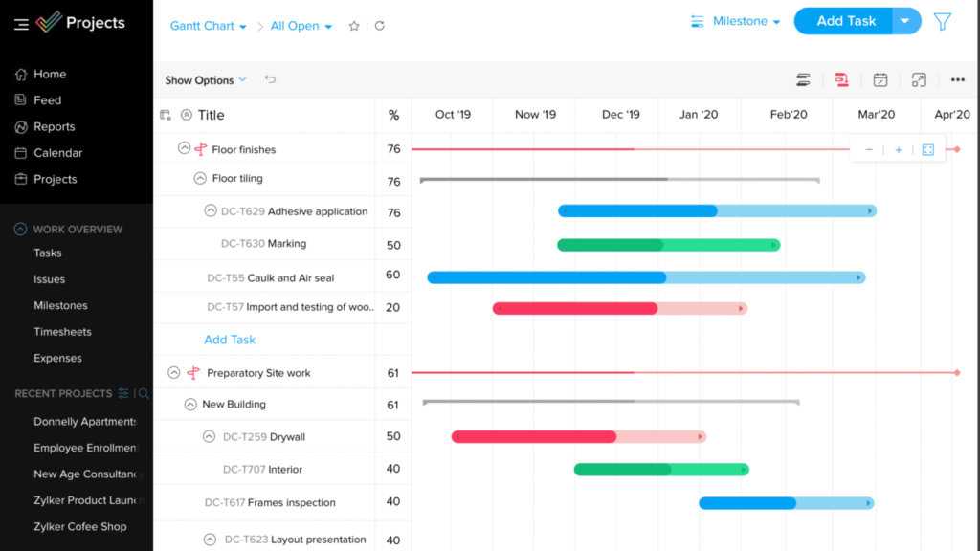
Task: Search recent projects with magnifier icon
Action: click(x=143, y=393)
